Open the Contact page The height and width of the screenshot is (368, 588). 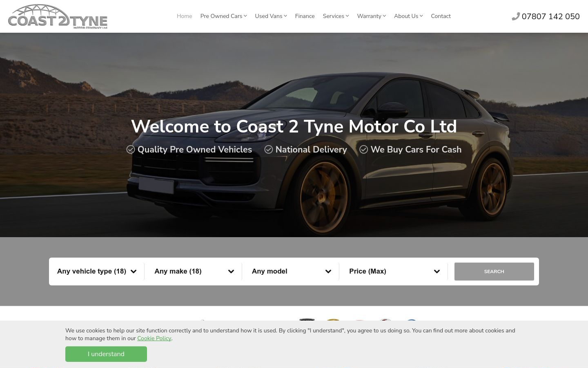click(441, 16)
